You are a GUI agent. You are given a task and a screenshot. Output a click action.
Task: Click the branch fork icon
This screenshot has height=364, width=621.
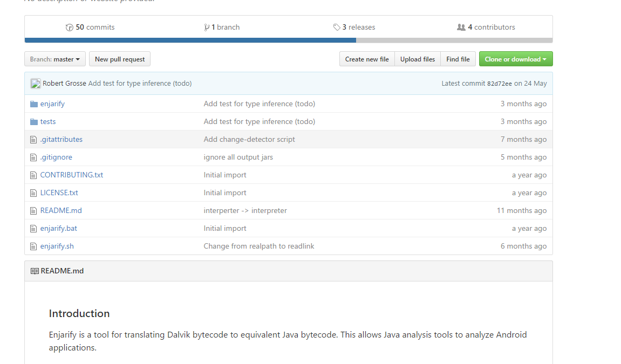(x=207, y=28)
